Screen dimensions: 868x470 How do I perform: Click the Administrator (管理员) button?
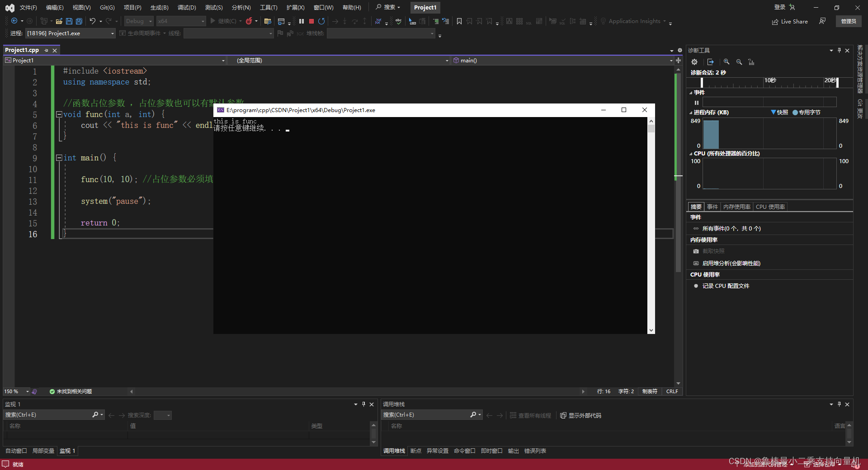[849, 21]
